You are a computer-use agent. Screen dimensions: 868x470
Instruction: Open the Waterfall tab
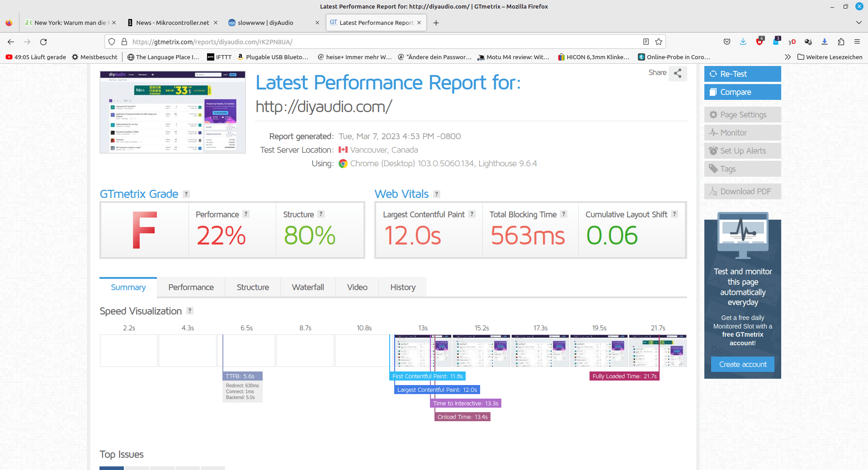(x=308, y=287)
